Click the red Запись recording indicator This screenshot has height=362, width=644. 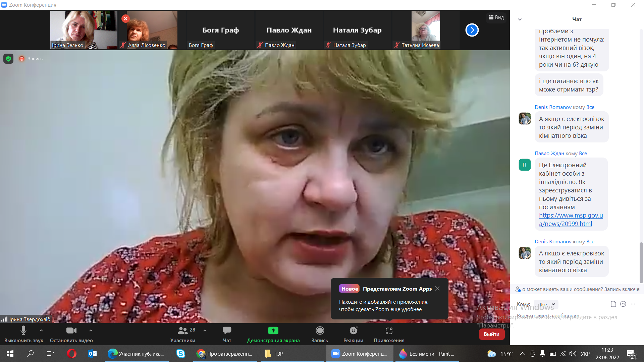[31, 59]
